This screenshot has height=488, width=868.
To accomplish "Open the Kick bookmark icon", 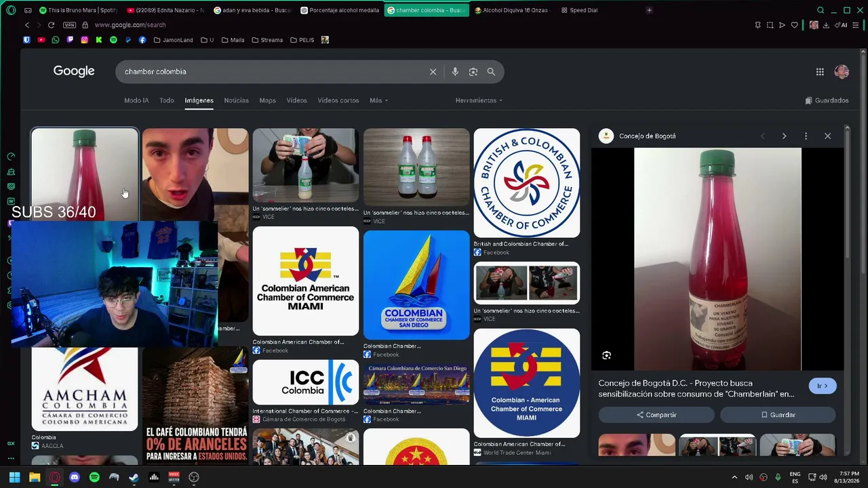I will coord(99,40).
